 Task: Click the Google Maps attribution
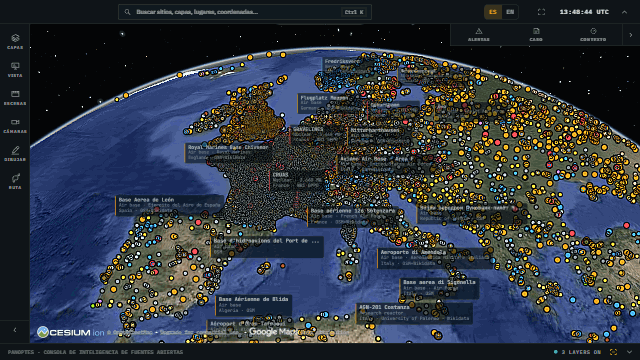pyautogui.click(x=273, y=332)
